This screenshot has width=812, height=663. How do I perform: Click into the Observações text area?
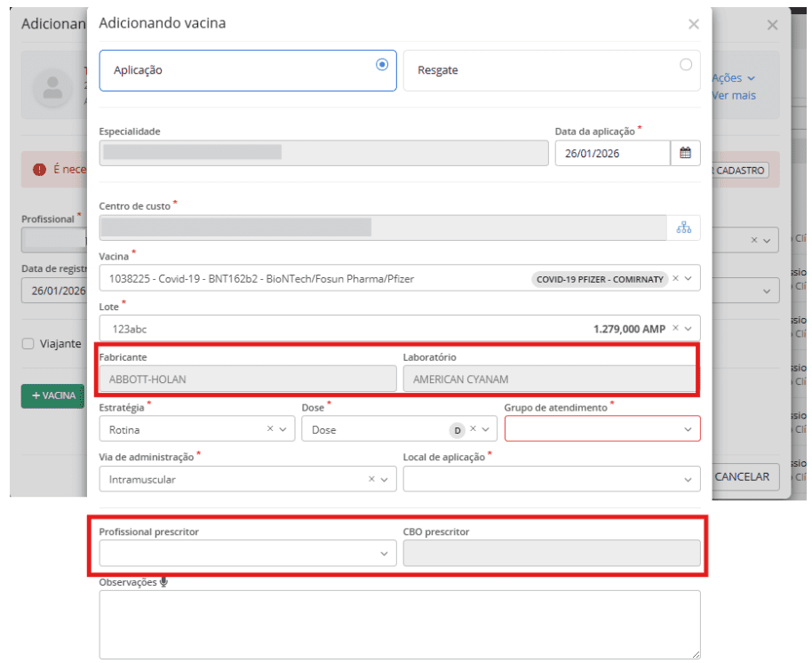coord(399,624)
